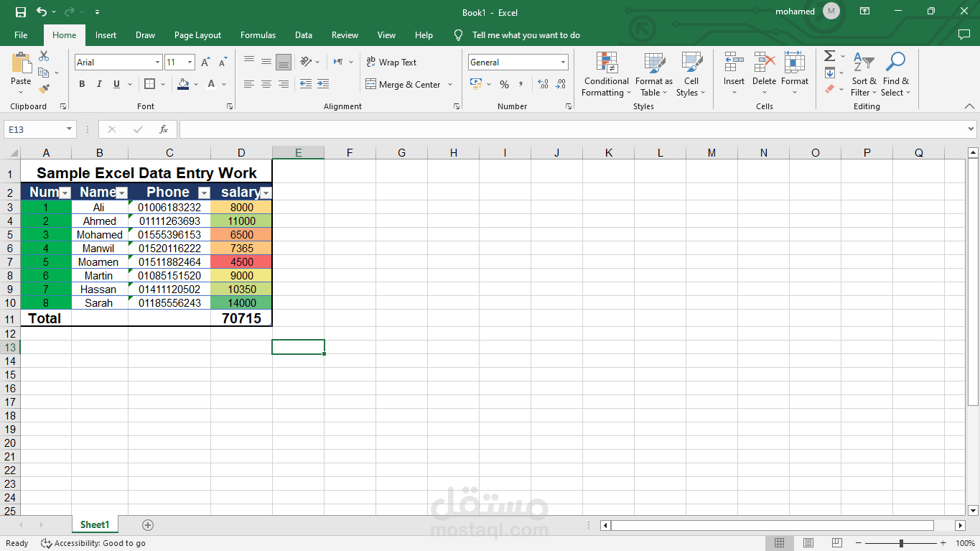Click Increase Decimal icon
980x551 pixels.
click(x=543, y=84)
